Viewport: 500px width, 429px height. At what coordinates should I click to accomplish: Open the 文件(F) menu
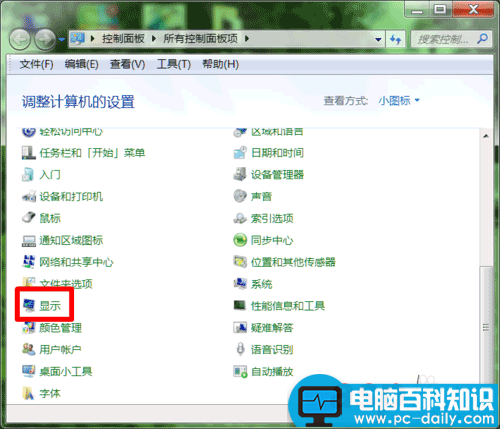(x=36, y=64)
